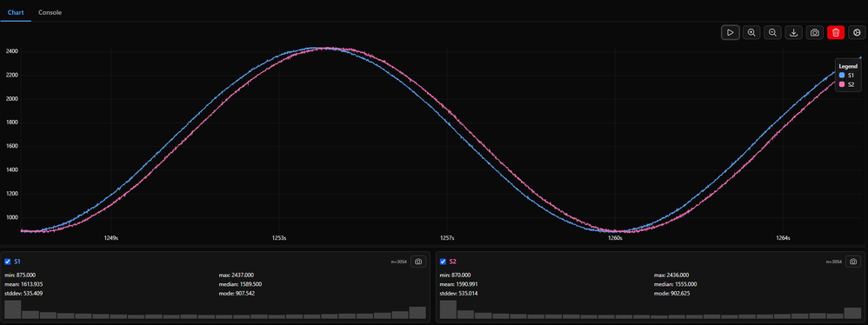
Task: Open the chart settings icon
Action: 857,33
